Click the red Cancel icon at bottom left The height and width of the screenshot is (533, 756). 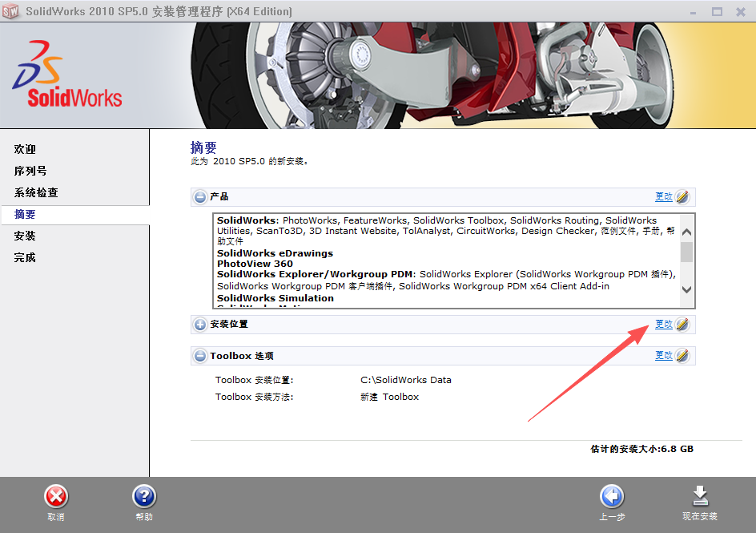click(55, 496)
